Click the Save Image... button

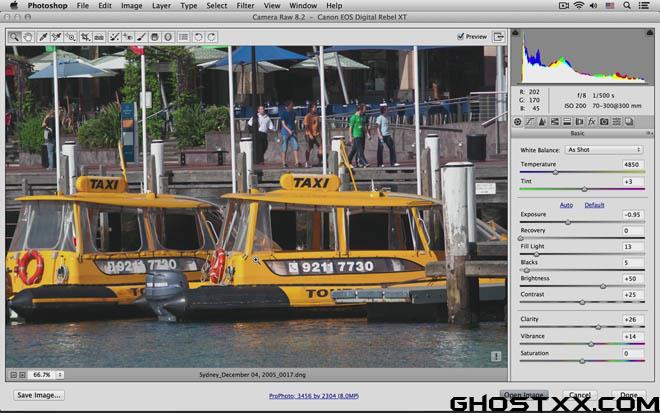[x=39, y=395]
